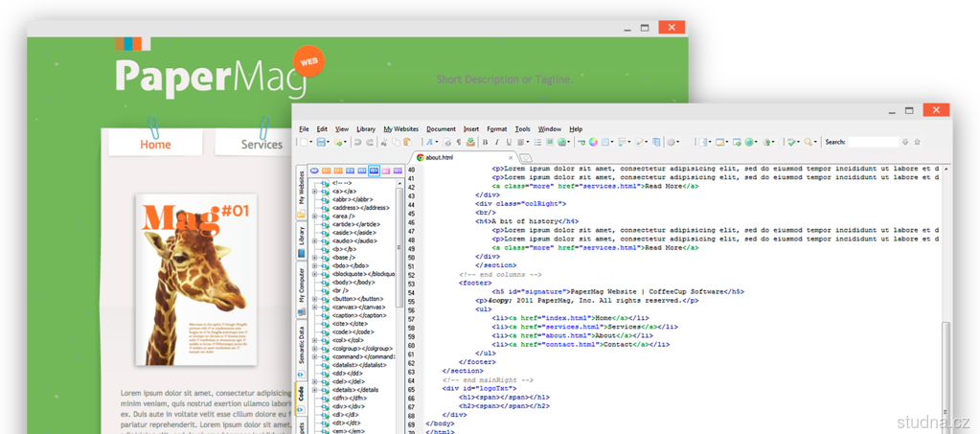This screenshot has height=434, width=980.
Task: Click the spell check icon
Action: (791, 142)
